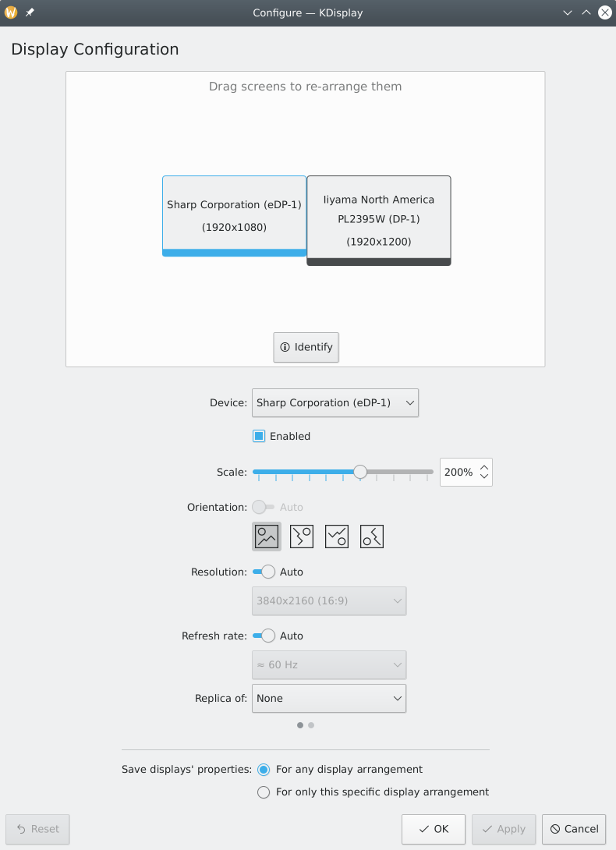Select 'For only this specific display arrangement'

264,792
